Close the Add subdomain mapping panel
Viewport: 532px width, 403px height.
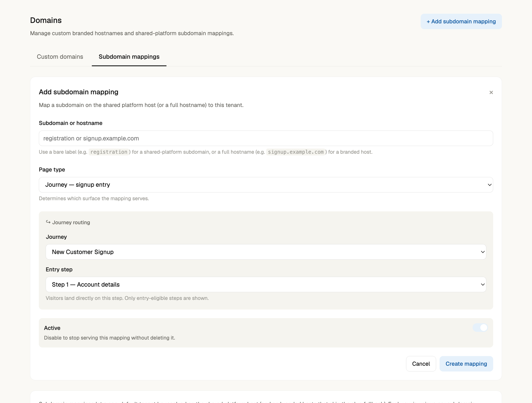[x=491, y=92]
